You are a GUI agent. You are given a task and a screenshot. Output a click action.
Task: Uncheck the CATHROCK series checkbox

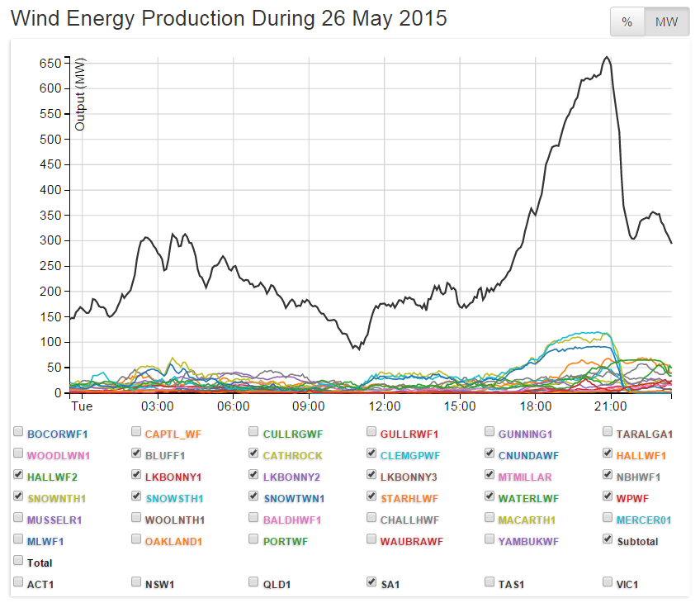[254, 453]
